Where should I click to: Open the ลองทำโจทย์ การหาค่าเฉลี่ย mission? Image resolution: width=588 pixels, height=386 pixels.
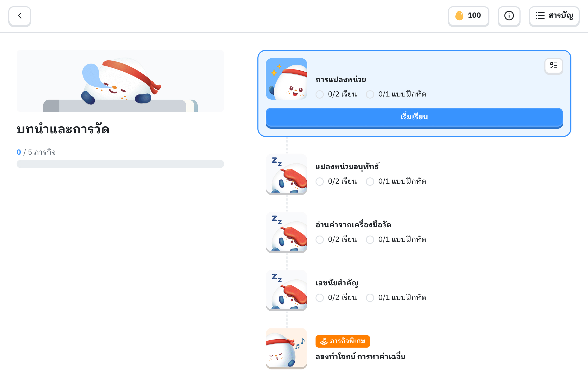(x=360, y=357)
